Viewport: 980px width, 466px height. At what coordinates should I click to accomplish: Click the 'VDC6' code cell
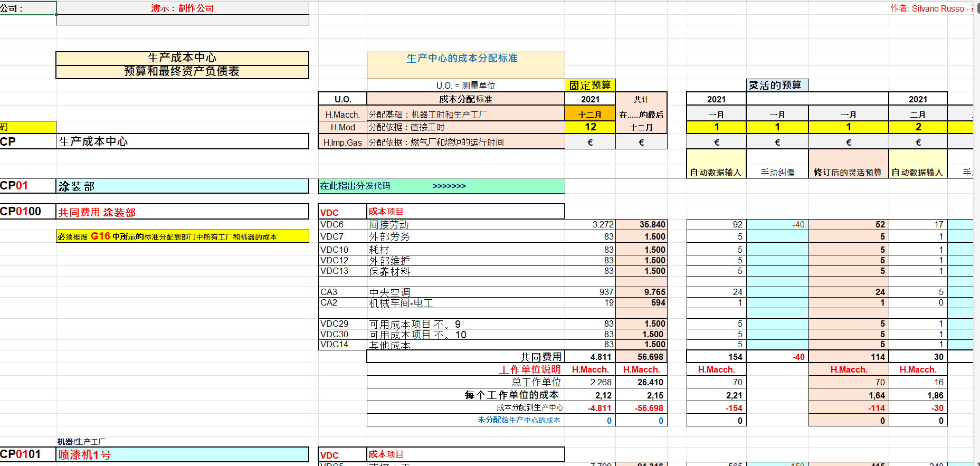342,224
